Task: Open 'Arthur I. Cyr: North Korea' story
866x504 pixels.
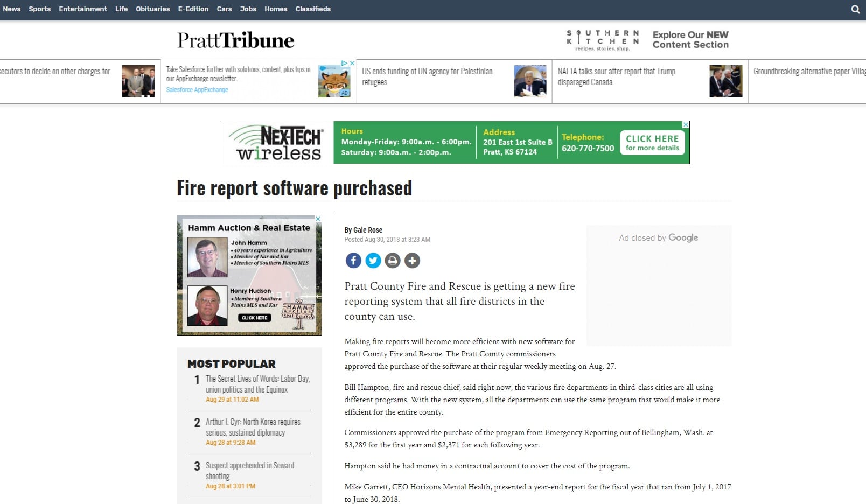Action: point(253,427)
